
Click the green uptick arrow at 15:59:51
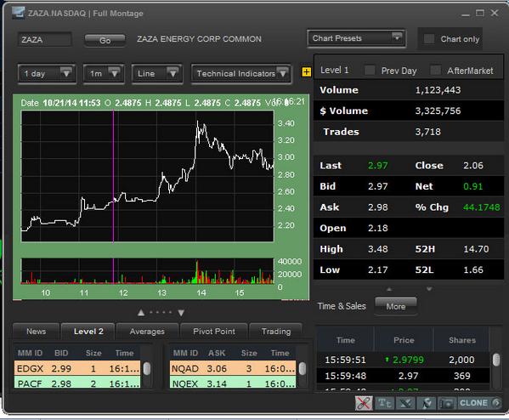tap(387, 360)
